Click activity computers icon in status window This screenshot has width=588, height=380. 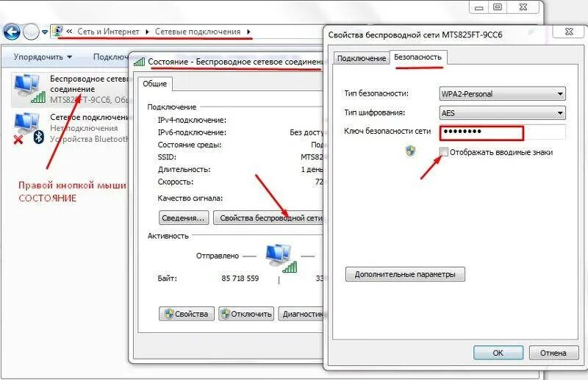(281, 257)
